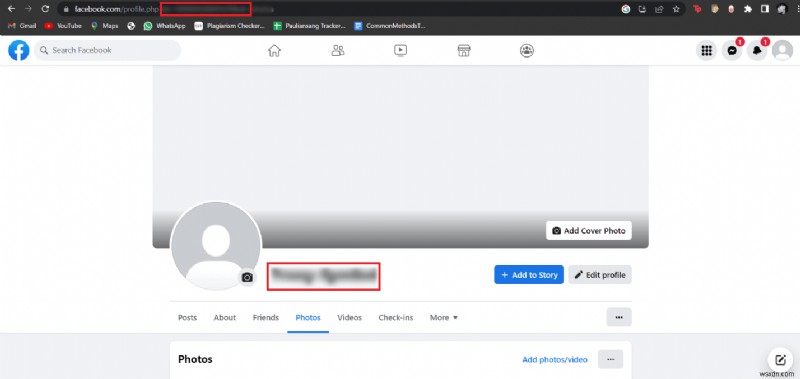800x379 pixels.
Task: Click the globe bookmark icon
Action: (131, 26)
